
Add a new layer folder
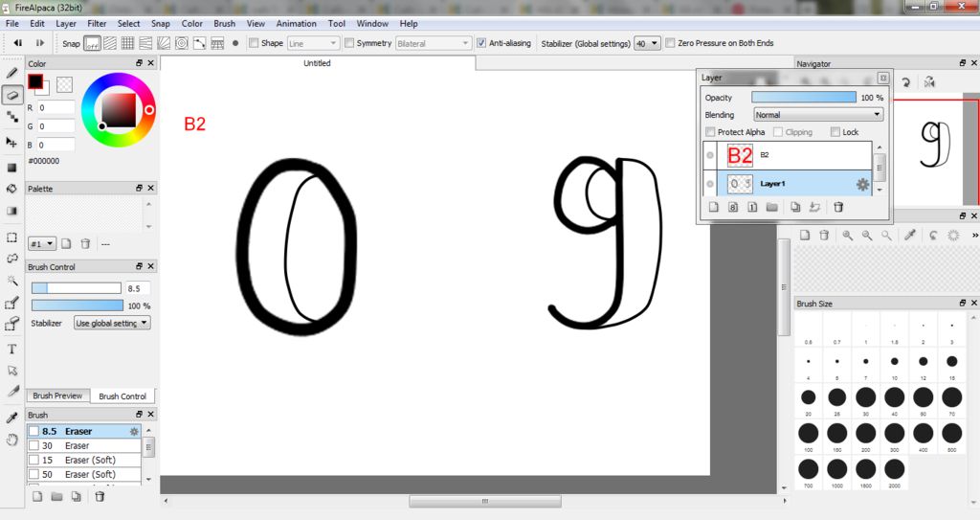772,207
